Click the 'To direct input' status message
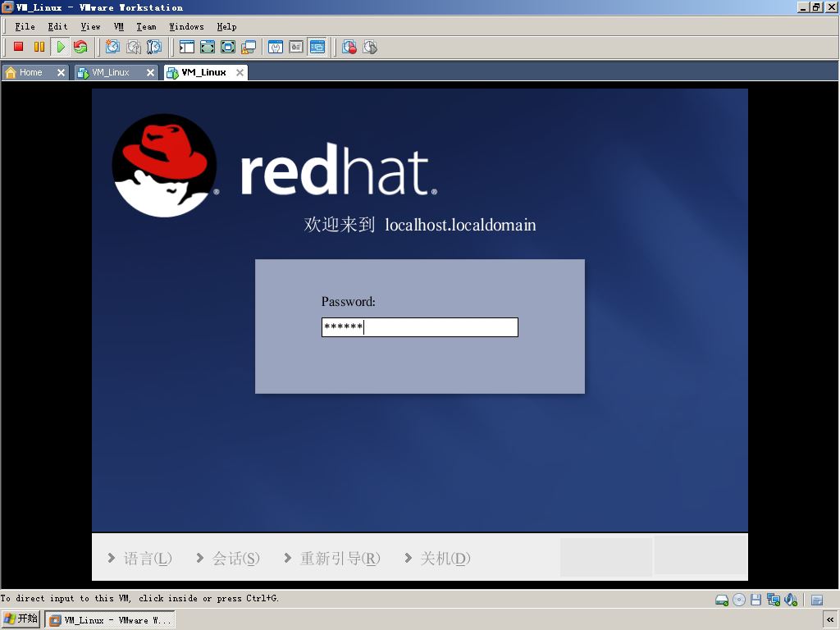840x630 pixels. [139, 598]
